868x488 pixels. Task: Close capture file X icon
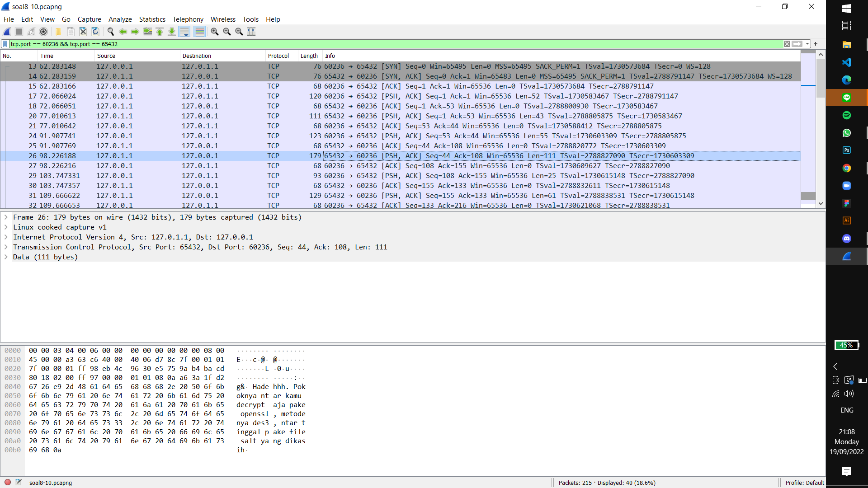[x=83, y=32]
